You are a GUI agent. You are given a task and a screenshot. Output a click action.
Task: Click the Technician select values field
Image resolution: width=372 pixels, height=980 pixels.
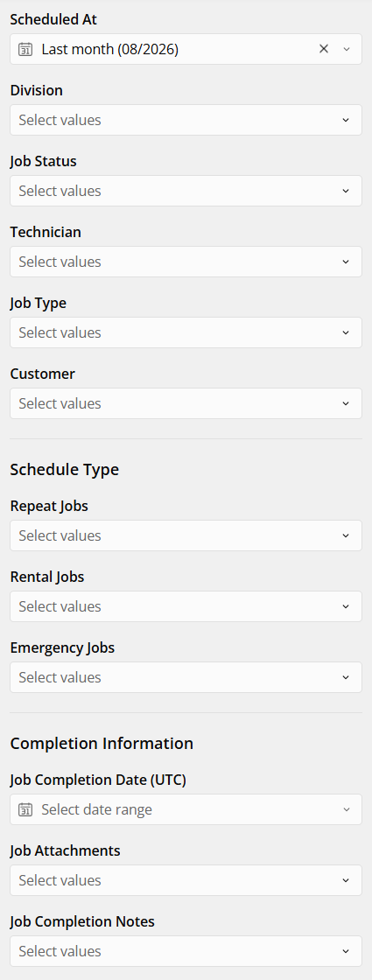tap(186, 262)
